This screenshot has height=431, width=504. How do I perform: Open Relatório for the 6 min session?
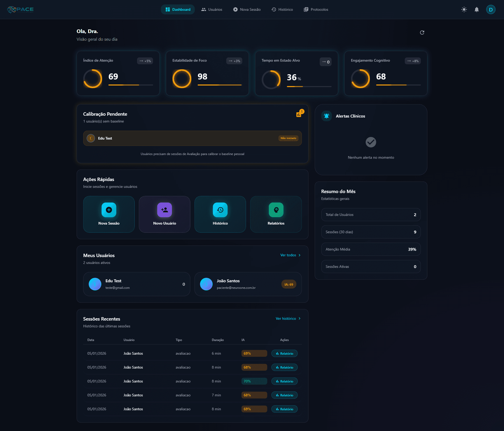[x=285, y=353]
